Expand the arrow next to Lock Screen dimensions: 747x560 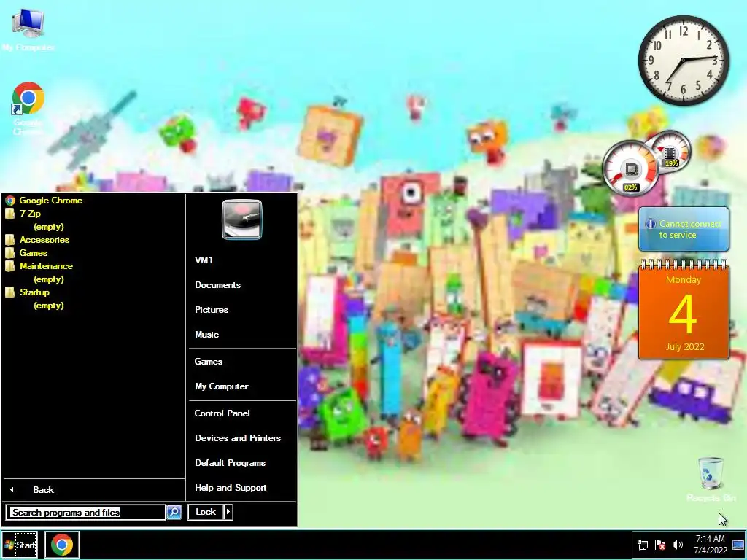(x=228, y=512)
